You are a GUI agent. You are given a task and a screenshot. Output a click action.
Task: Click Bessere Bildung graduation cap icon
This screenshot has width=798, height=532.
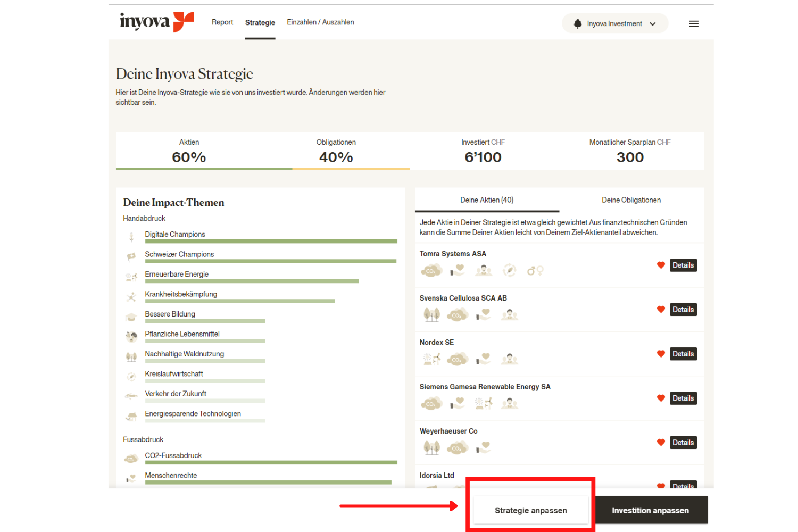pyautogui.click(x=131, y=317)
